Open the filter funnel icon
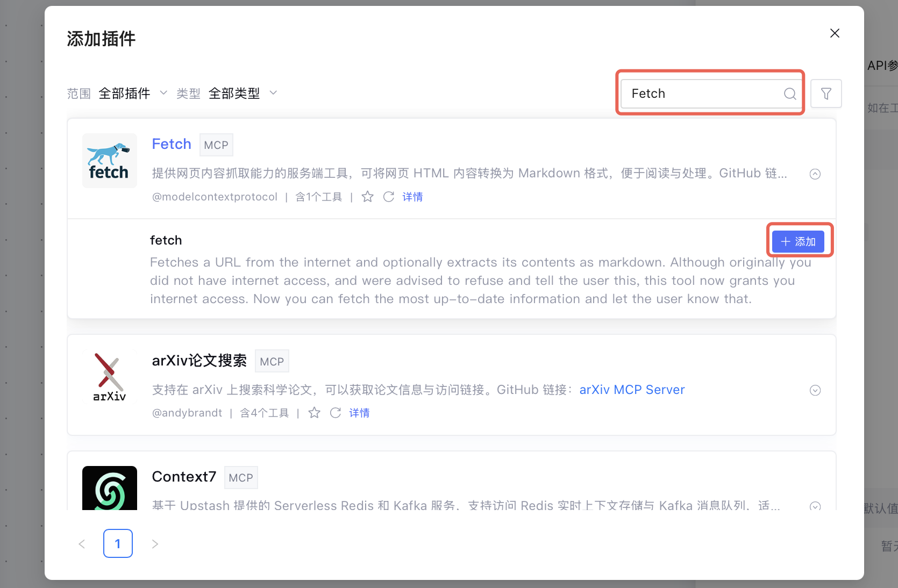 click(826, 94)
